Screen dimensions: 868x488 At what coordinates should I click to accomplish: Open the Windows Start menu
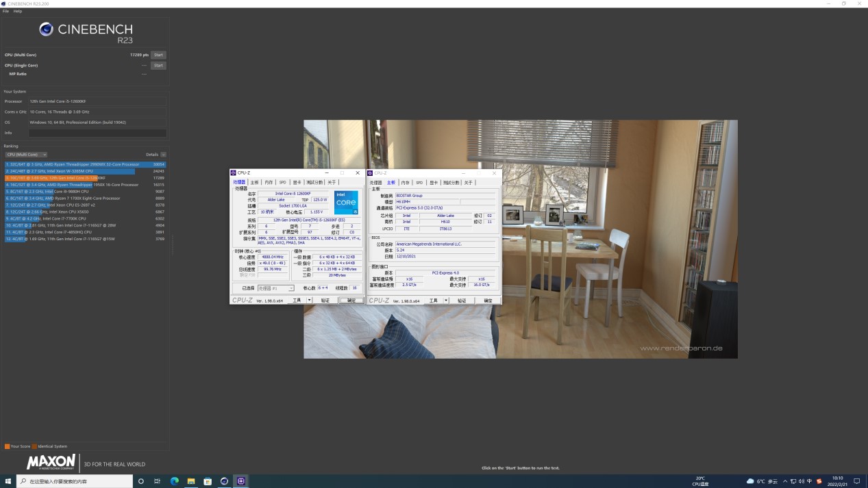(8, 481)
